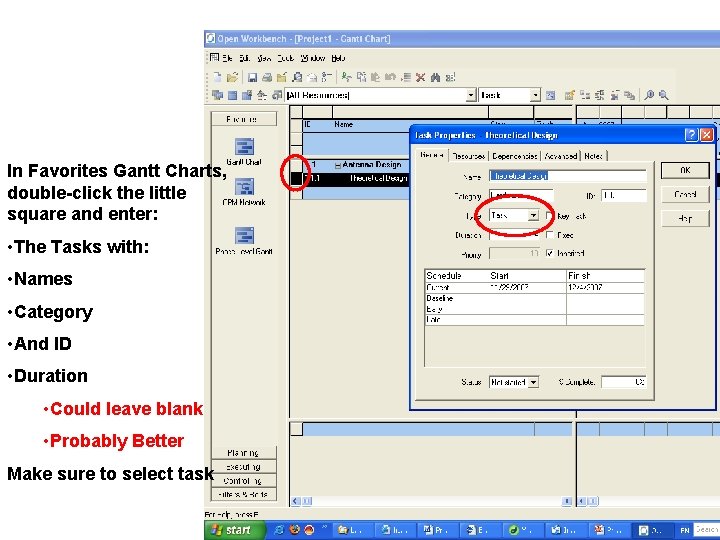Open Gantt Chart view in sidebar
Viewport: 720px width, 540px height.
pyautogui.click(x=244, y=152)
